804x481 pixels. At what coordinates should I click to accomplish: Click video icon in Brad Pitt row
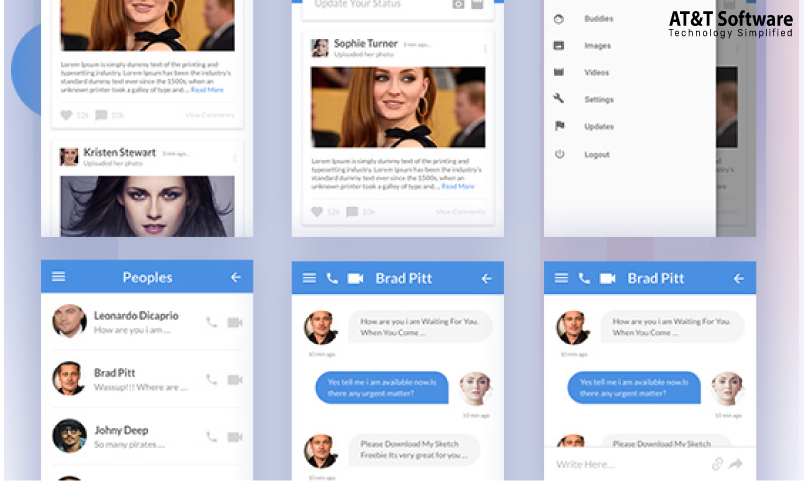coord(235,379)
